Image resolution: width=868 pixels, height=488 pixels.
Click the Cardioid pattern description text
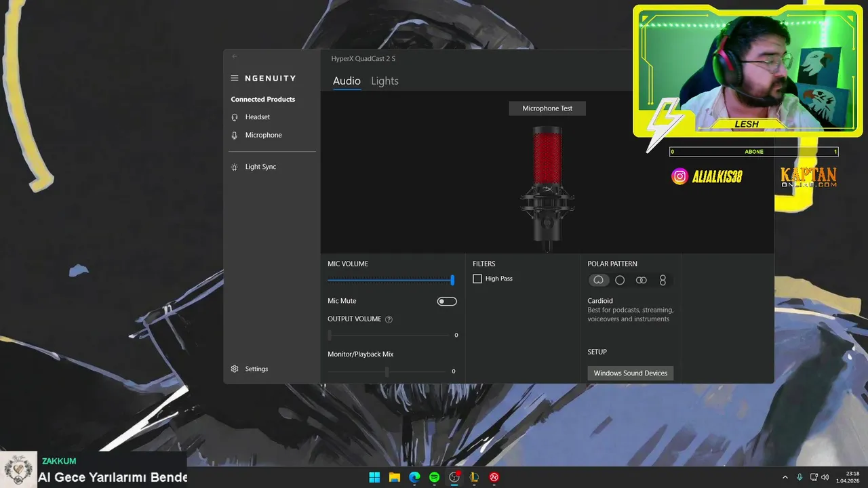[x=631, y=314]
